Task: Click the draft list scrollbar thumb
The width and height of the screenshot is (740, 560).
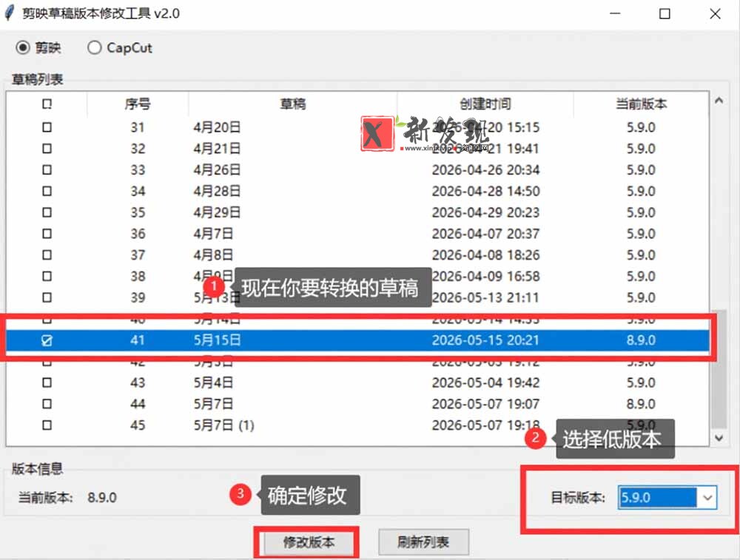Action: 719,369
